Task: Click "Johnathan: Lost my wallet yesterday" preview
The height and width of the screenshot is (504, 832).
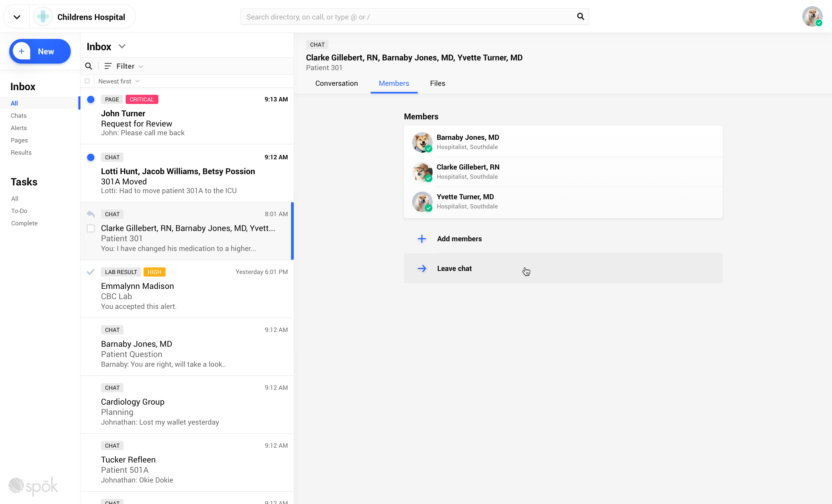Action: (x=160, y=422)
